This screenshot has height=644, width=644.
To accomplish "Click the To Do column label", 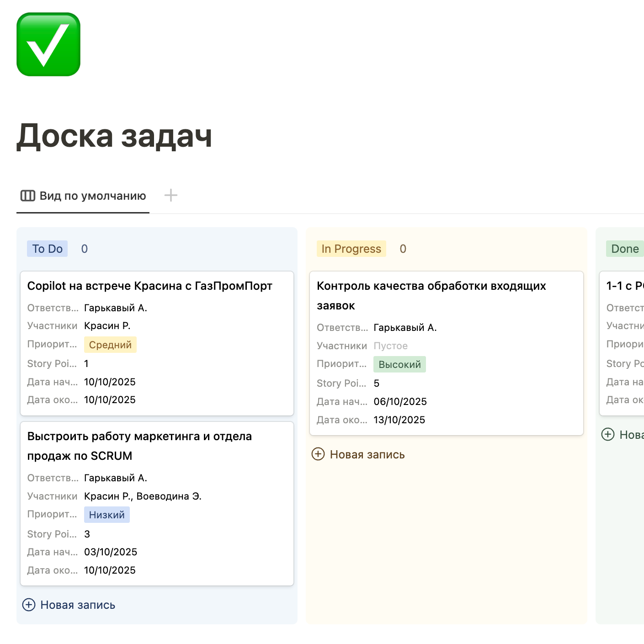I will click(47, 249).
